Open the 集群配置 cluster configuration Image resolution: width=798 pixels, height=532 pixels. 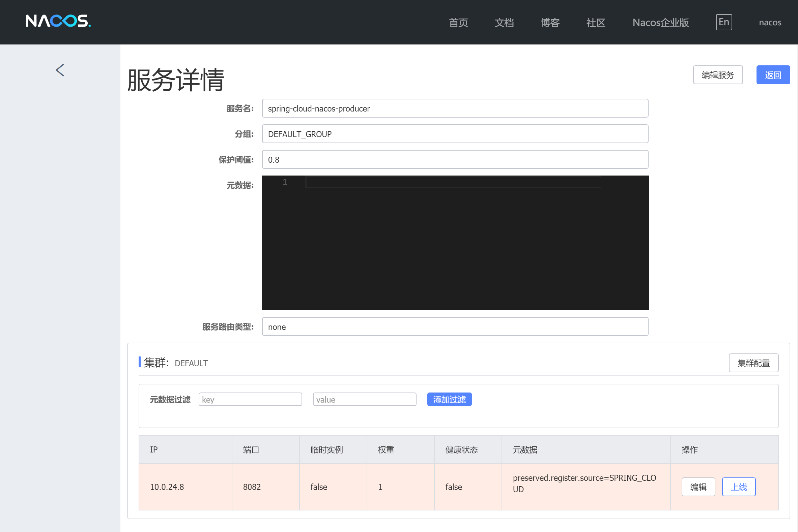click(x=753, y=363)
